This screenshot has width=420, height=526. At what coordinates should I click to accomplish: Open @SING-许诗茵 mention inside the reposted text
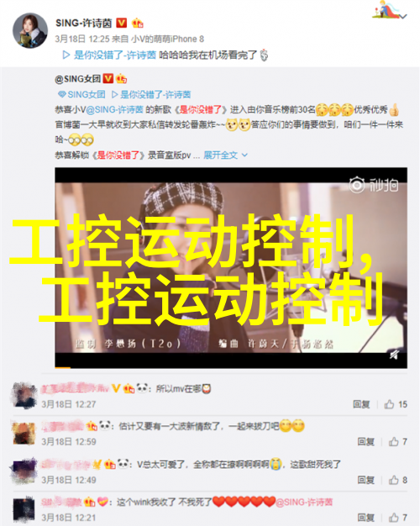pos(115,110)
